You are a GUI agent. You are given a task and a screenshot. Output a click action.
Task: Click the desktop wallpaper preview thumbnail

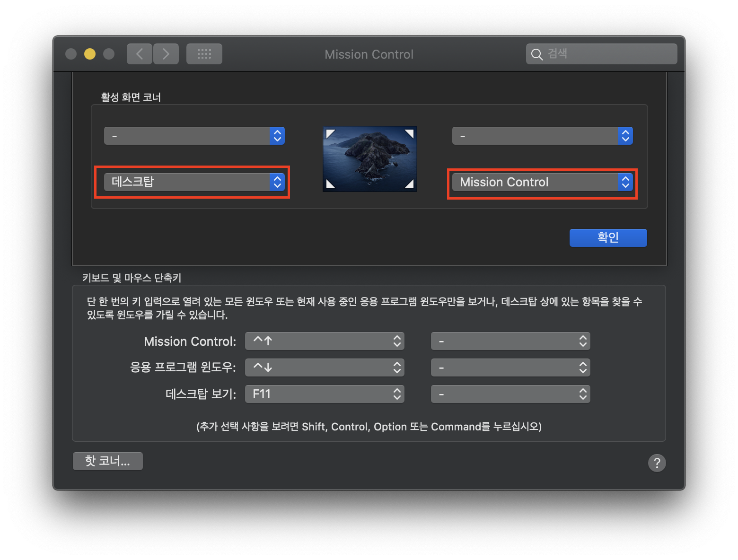pos(370,159)
